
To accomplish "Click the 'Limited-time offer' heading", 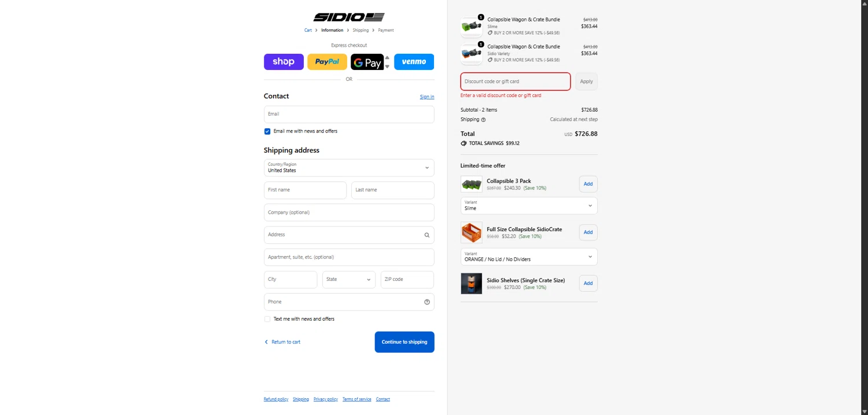I will pyautogui.click(x=483, y=166).
